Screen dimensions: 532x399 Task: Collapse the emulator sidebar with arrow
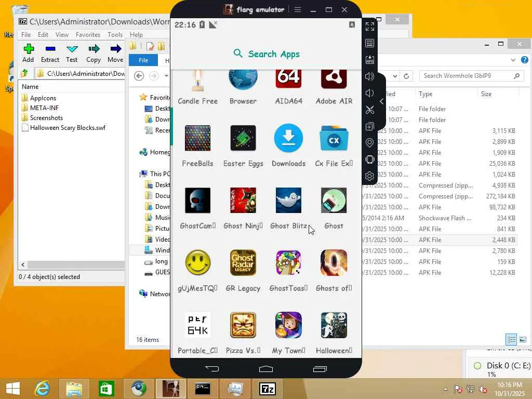click(x=382, y=101)
